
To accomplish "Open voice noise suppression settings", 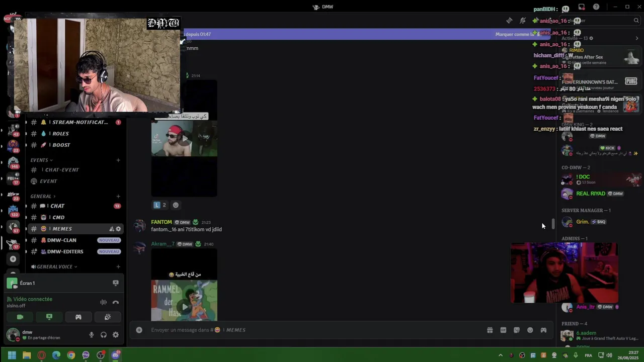I will point(103,302).
